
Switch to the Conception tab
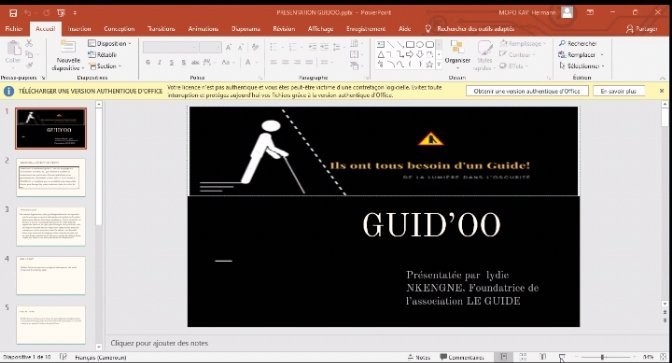tap(119, 29)
